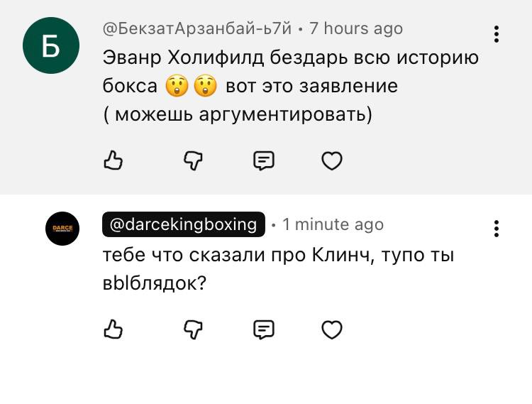Like the comment about Эванр Холифилд

point(113,161)
